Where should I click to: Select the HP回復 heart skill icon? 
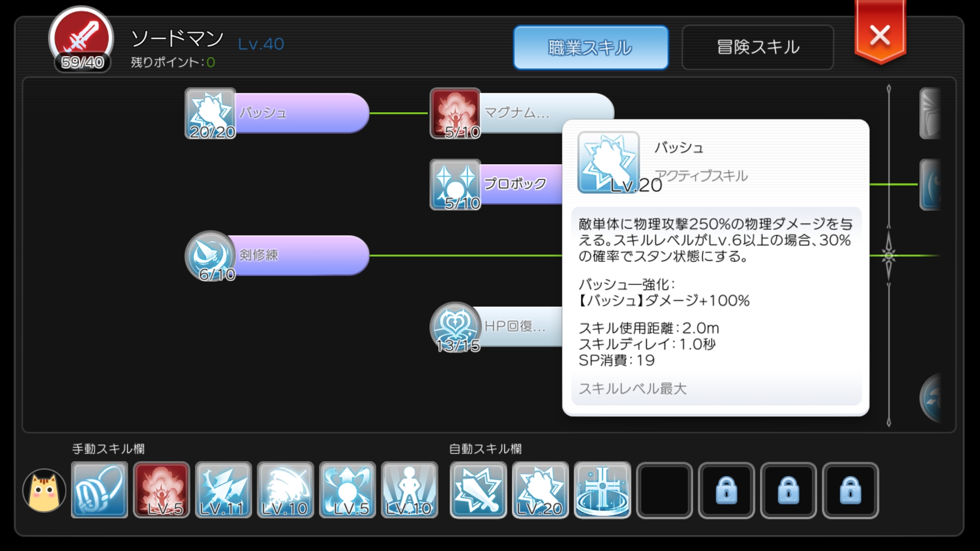[455, 327]
